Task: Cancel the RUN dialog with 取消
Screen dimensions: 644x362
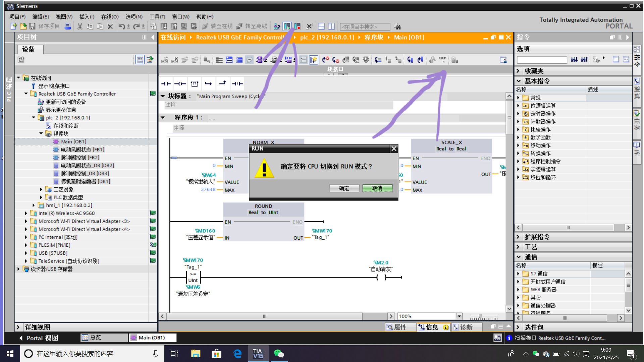Action: coord(377,188)
